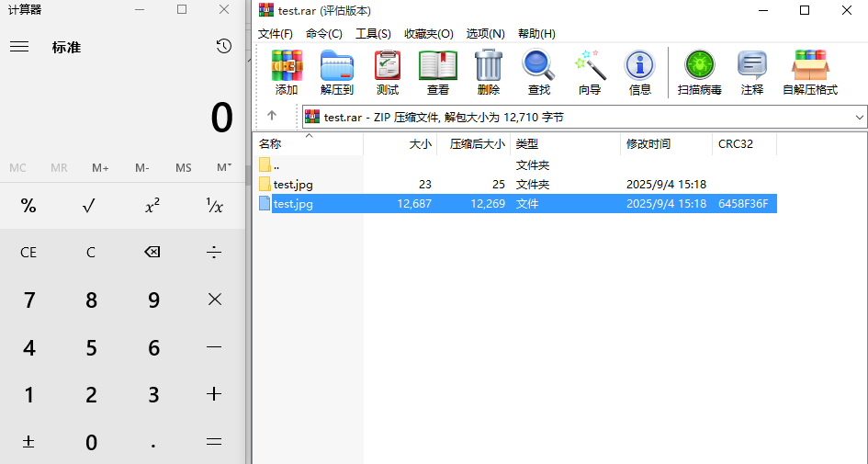Image resolution: width=868 pixels, height=464 pixels.
Task: Click the SFX (自解压格式) icon
Action: (810, 72)
